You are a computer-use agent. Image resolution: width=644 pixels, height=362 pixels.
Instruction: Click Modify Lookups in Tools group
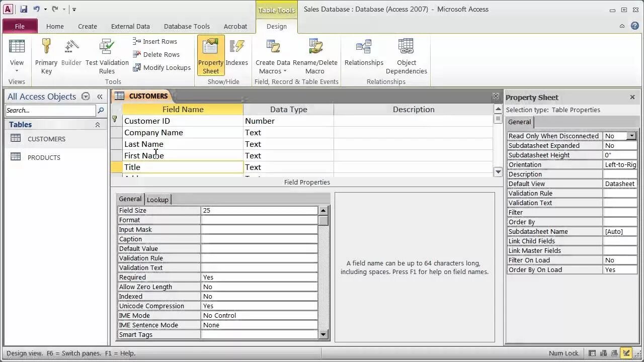click(x=162, y=67)
